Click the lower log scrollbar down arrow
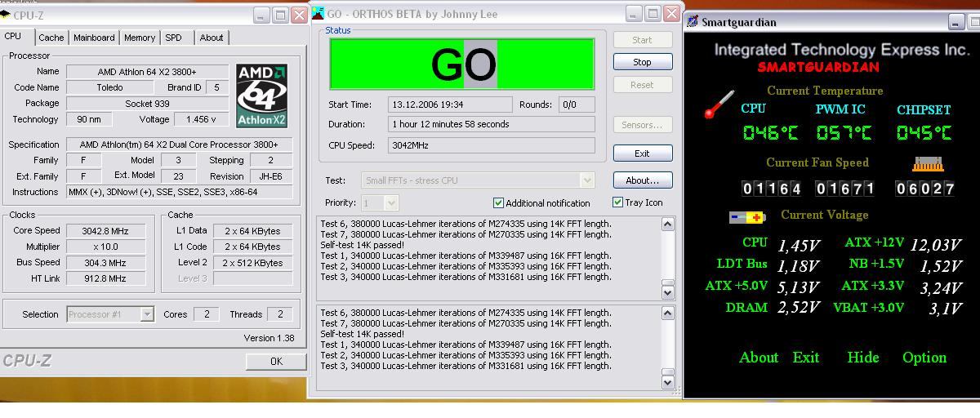This screenshot has width=980, height=418. coord(668,381)
